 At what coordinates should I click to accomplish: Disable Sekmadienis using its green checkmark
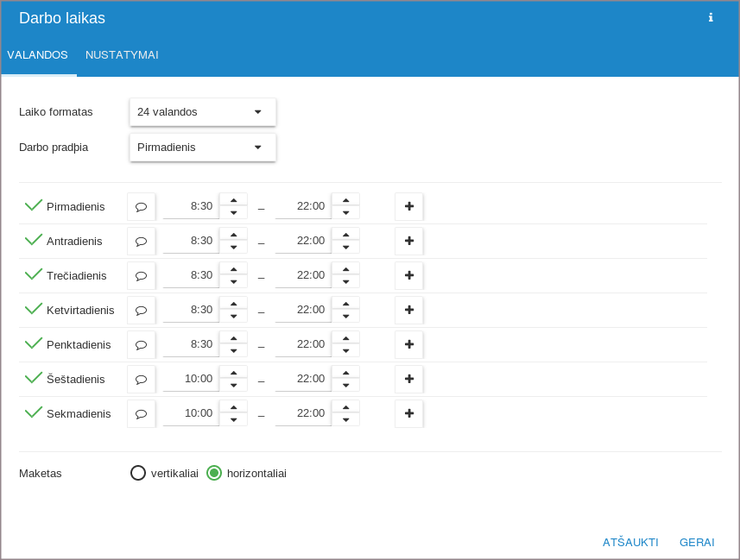[x=34, y=412]
